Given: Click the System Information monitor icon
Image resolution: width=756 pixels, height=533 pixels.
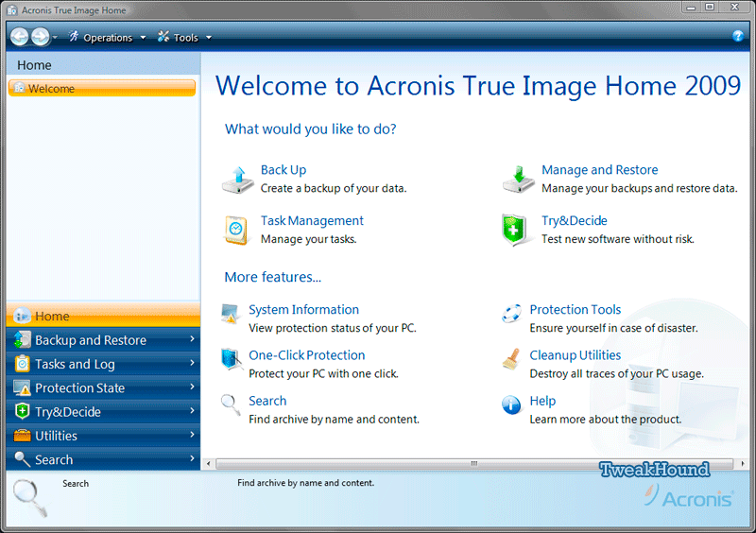Looking at the screenshot, I should point(230,314).
